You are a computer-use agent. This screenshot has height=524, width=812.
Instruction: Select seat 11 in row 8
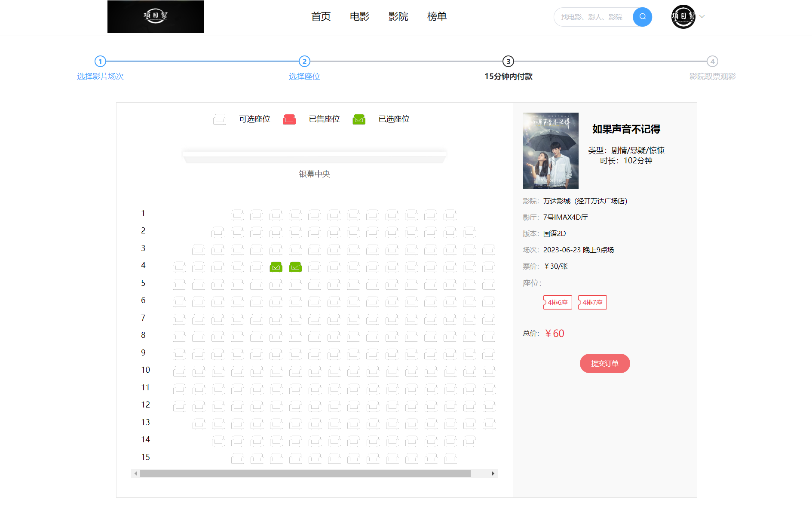tap(373, 337)
